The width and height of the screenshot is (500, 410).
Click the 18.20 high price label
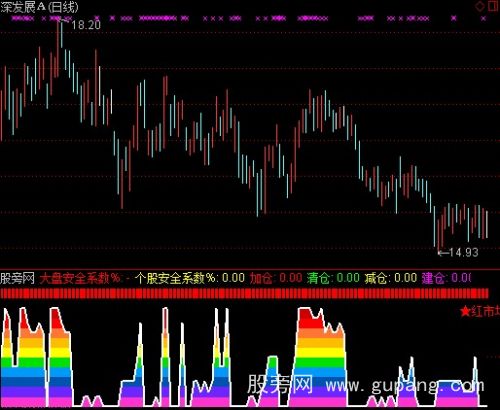[x=86, y=25]
